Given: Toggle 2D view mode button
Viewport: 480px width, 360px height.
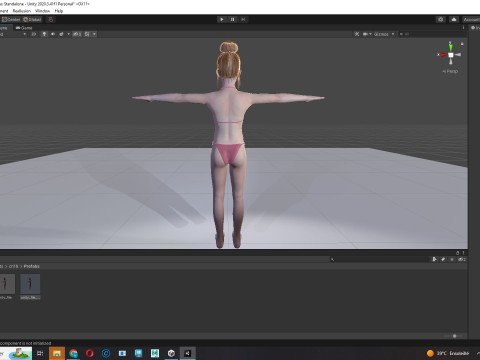Looking at the screenshot, I should (x=34, y=34).
